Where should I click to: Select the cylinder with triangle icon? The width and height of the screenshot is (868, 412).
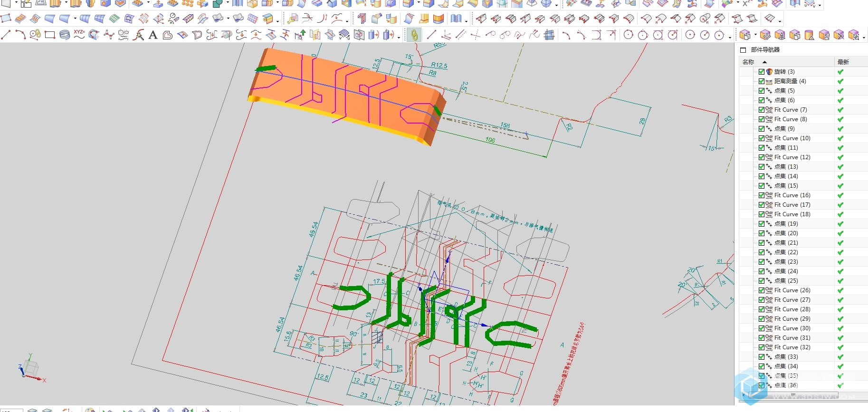(810, 35)
